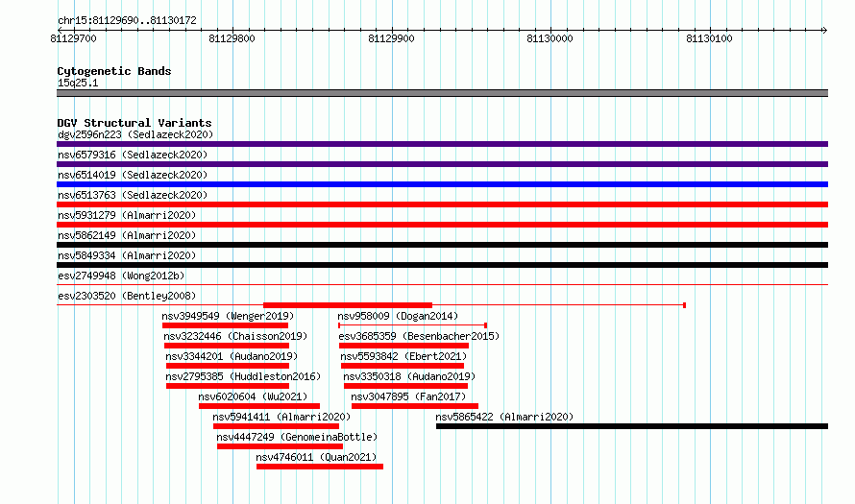The width and height of the screenshot is (855, 504).
Task: Click the DGV Structural Variants track title
Action: coord(134,123)
